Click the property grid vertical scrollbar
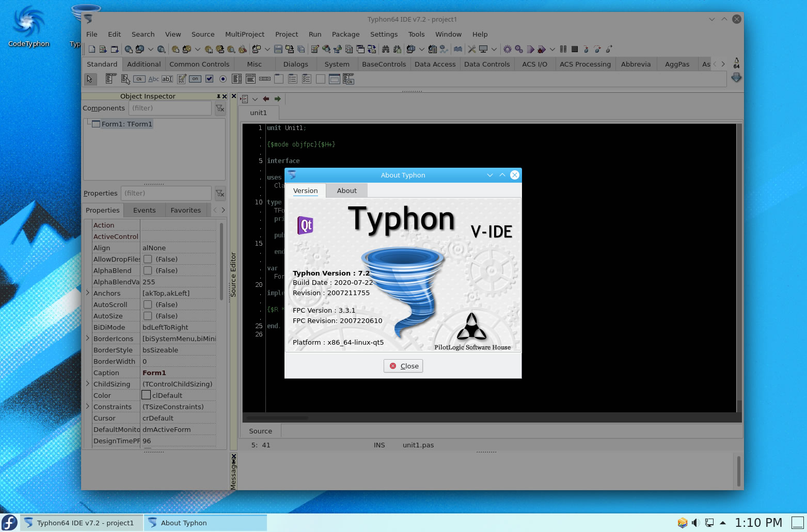807x532 pixels. pos(221,262)
